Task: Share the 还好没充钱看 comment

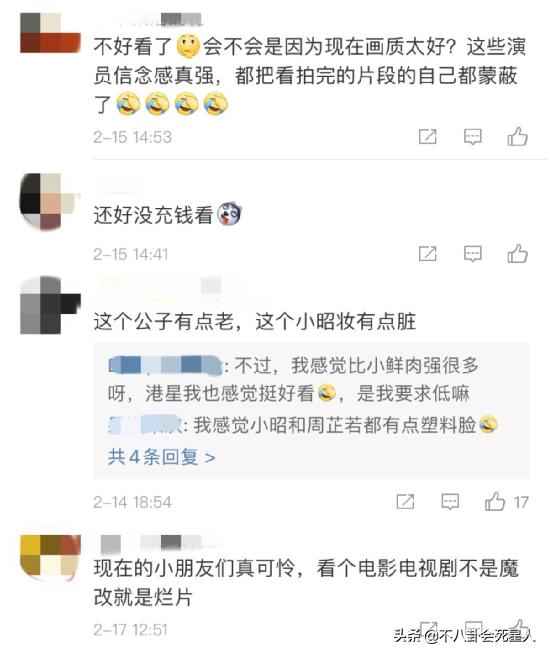Action: [x=428, y=254]
